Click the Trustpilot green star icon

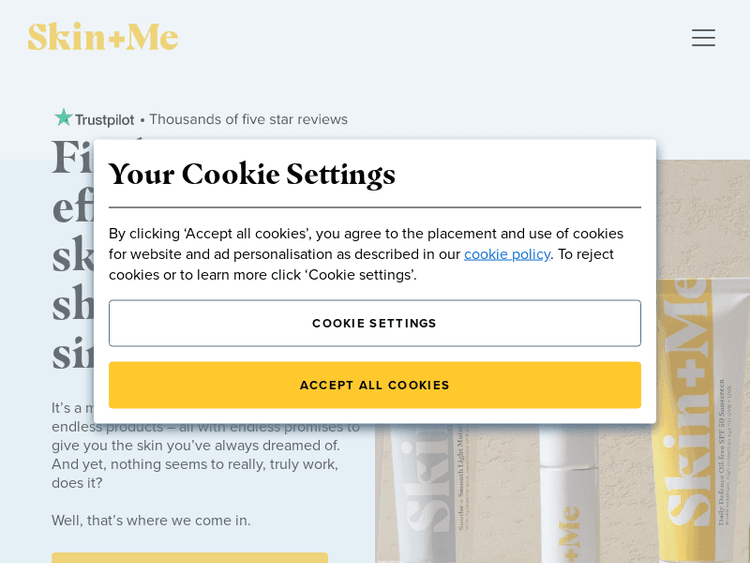(x=63, y=118)
